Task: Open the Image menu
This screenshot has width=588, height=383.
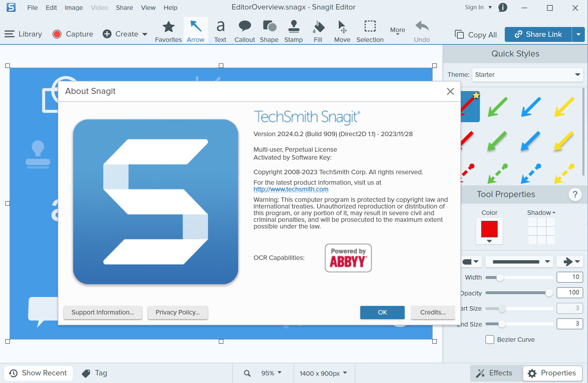Action: coord(74,8)
